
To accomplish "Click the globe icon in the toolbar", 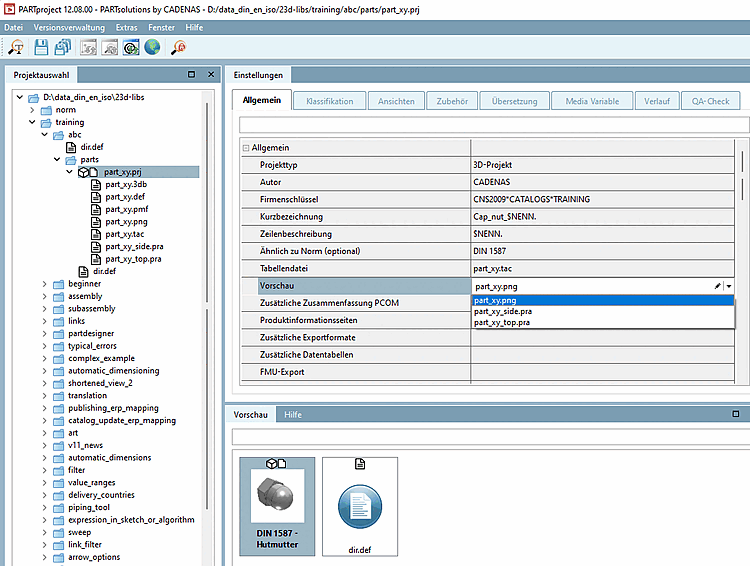I will [x=152, y=47].
